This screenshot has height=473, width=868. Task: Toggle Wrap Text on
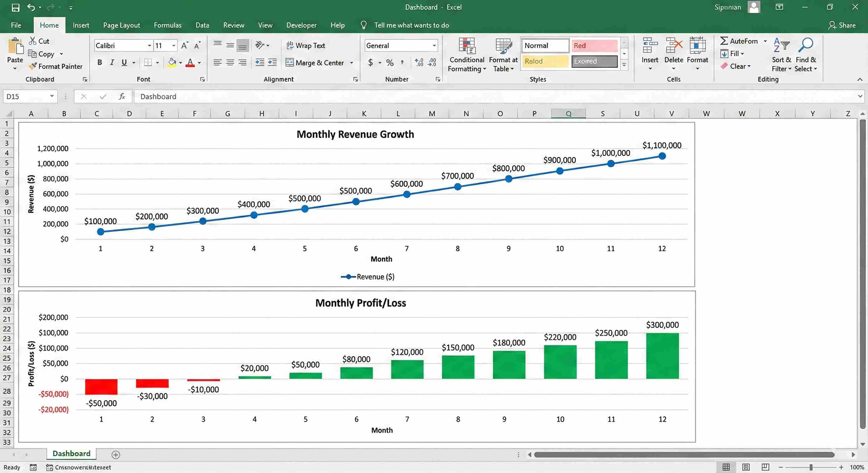point(306,46)
